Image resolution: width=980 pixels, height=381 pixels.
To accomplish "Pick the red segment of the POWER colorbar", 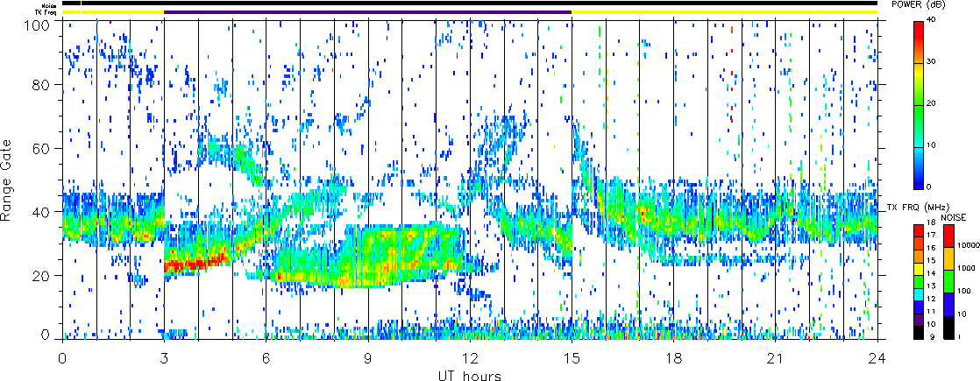I will click(919, 32).
